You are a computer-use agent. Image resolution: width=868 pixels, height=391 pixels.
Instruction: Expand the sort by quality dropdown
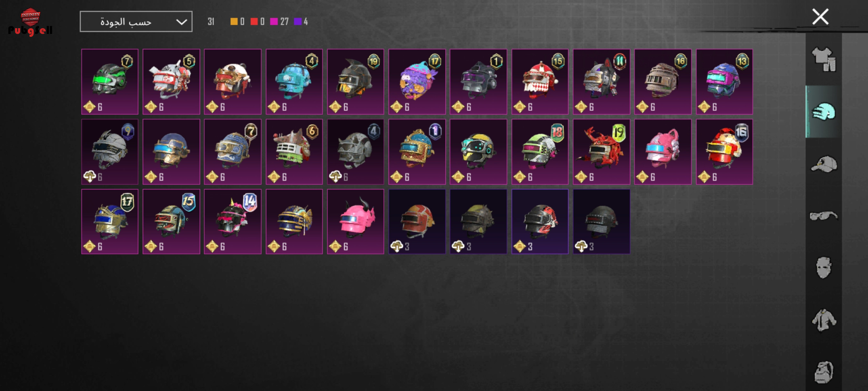[136, 21]
